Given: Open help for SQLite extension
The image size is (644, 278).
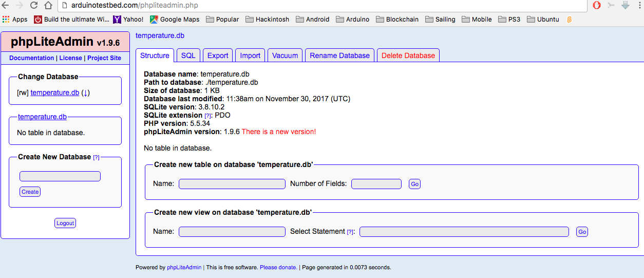Looking at the screenshot, I should pyautogui.click(x=207, y=116).
